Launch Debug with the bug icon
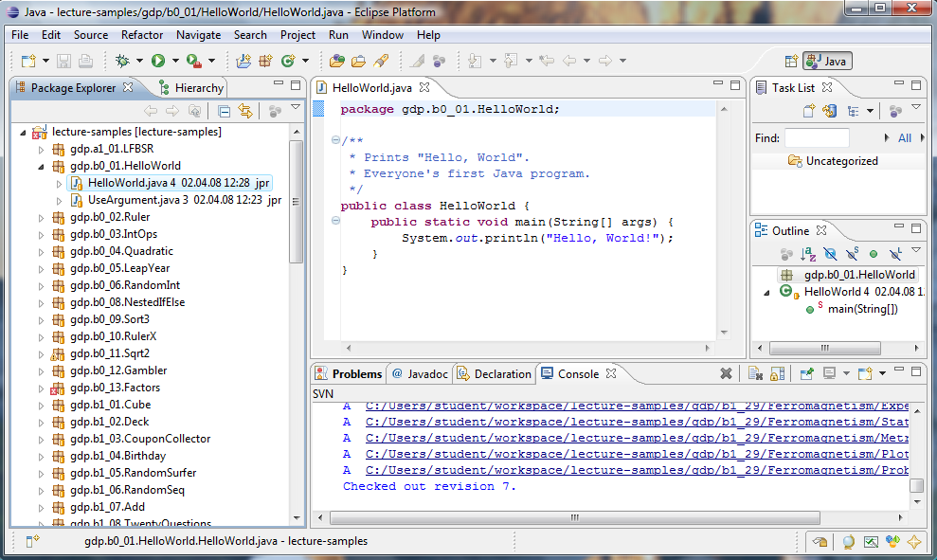This screenshot has width=937, height=560. [122, 61]
